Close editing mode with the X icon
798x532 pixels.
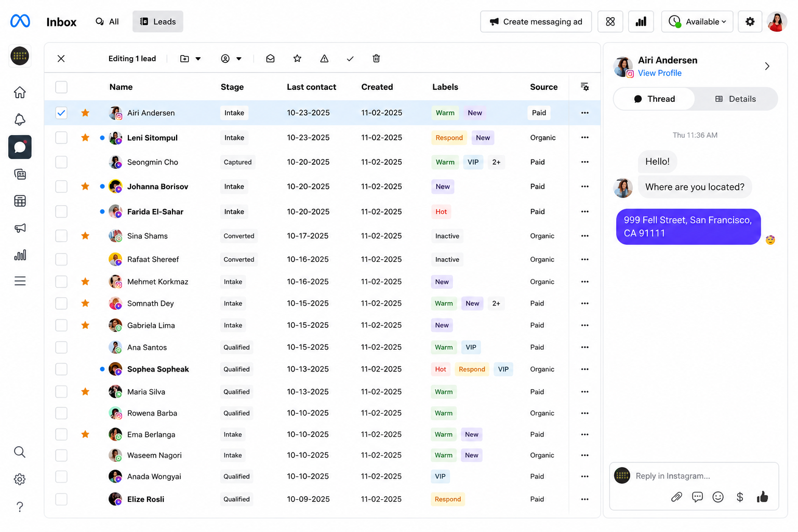[x=61, y=59]
